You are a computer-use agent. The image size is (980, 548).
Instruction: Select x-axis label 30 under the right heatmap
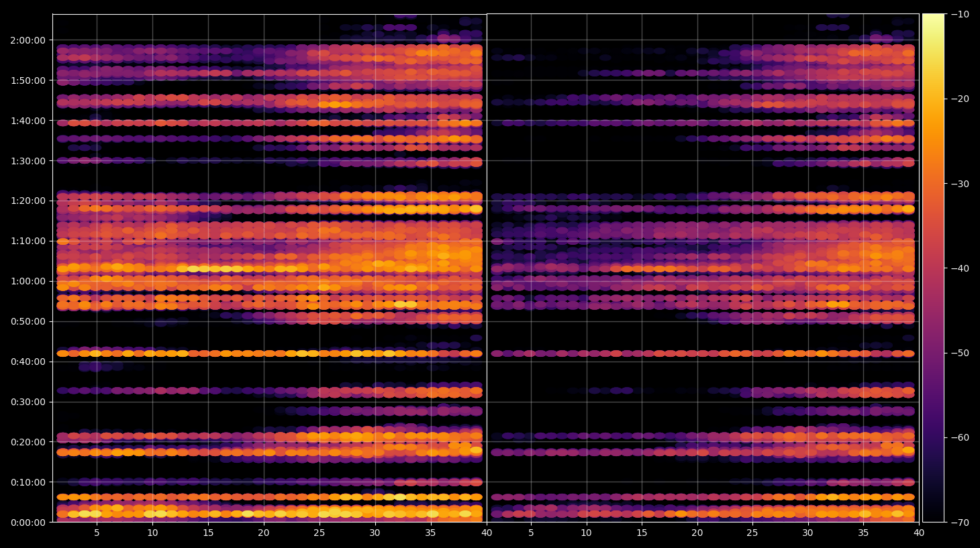807,533
